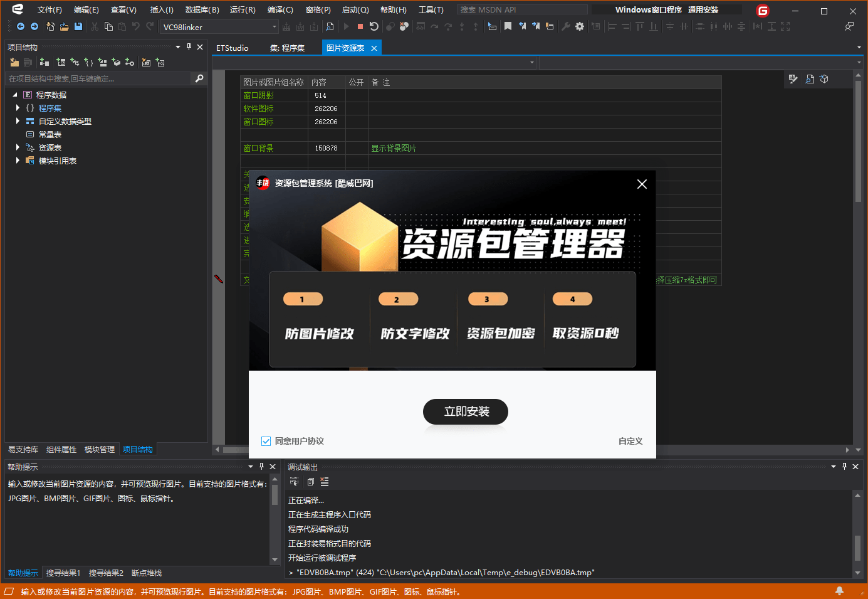
Task: Click the 搜索 MSDN API search field
Action: (x=522, y=10)
